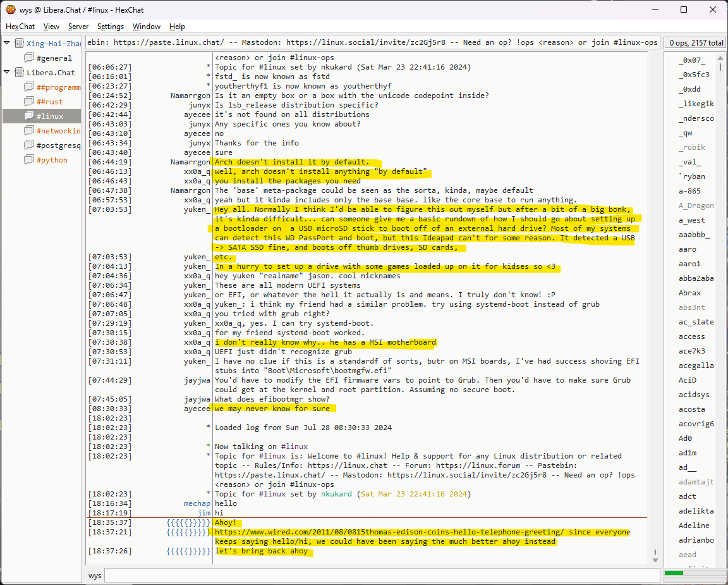Open the Server menu
Screen dimensions: 728x585
pyautogui.click(x=78, y=27)
